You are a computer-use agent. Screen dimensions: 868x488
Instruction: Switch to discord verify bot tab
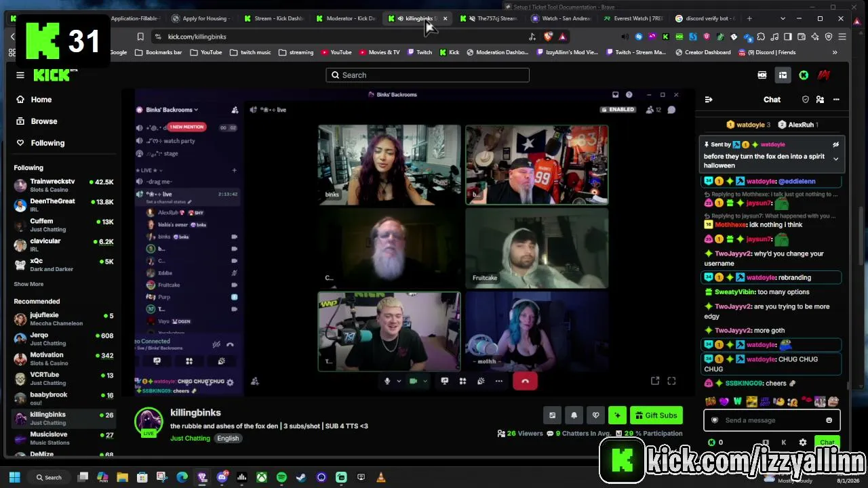pyautogui.click(x=706, y=18)
